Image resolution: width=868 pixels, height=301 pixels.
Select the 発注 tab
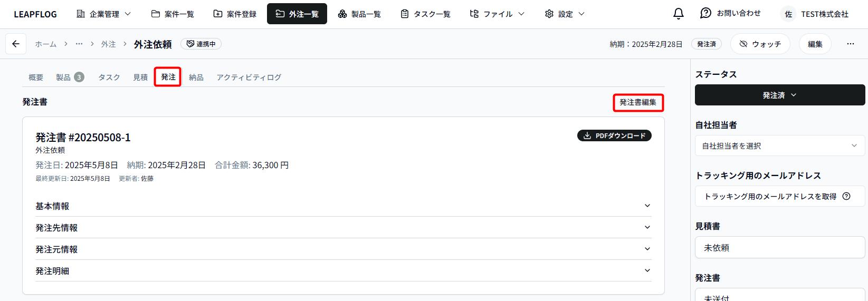(x=168, y=77)
